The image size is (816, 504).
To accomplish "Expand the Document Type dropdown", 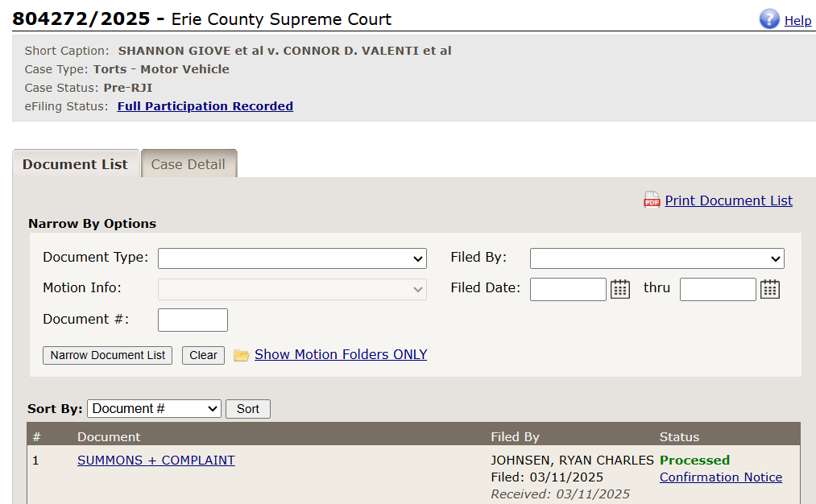I will point(292,258).
